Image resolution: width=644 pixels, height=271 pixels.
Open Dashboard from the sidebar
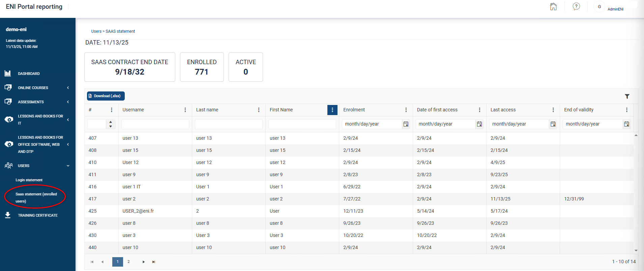(x=29, y=74)
